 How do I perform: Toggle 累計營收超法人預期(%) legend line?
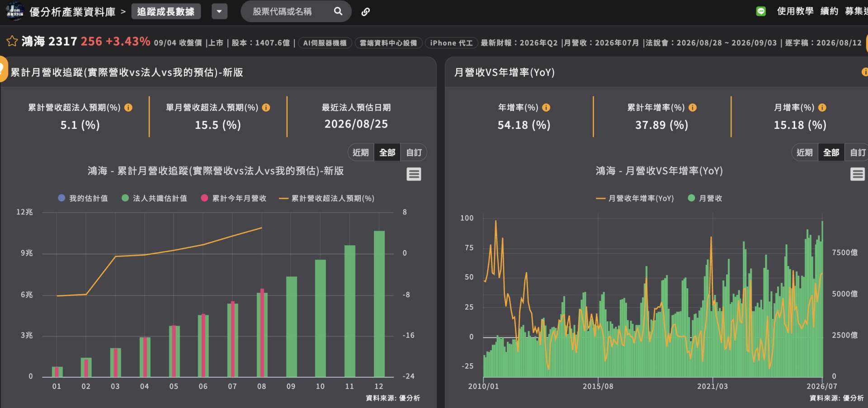(x=327, y=198)
